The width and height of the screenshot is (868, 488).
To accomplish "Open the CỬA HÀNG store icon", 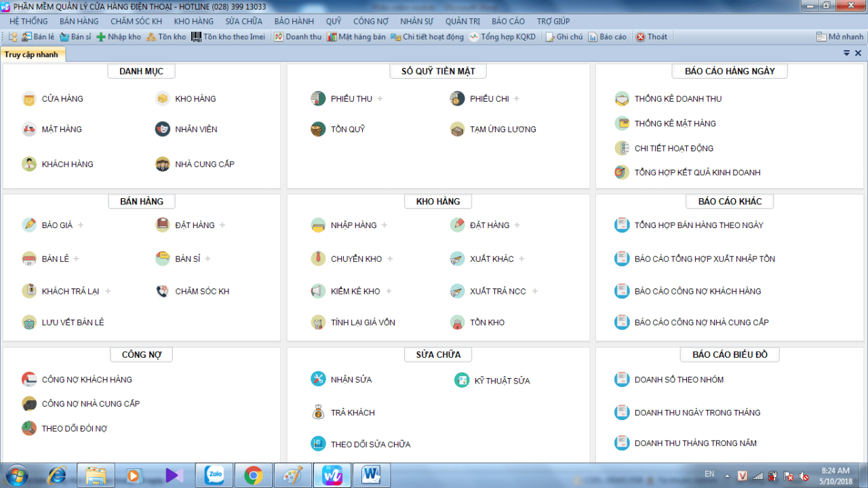I will coord(28,99).
